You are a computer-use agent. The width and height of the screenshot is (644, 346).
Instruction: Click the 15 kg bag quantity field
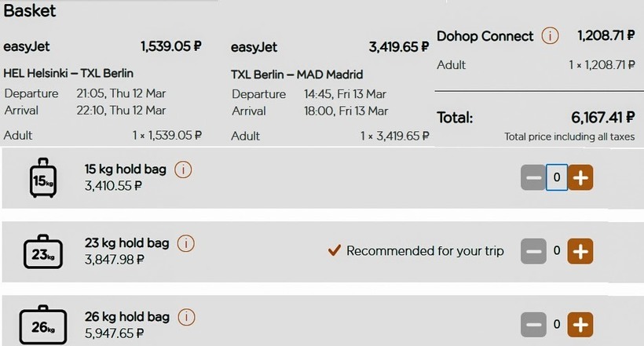[x=556, y=177]
